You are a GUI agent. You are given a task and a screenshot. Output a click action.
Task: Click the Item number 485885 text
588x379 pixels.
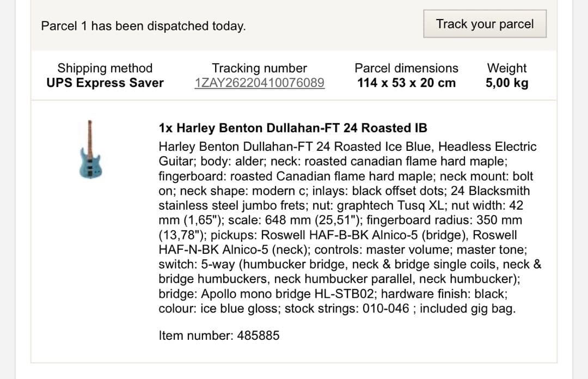219,335
